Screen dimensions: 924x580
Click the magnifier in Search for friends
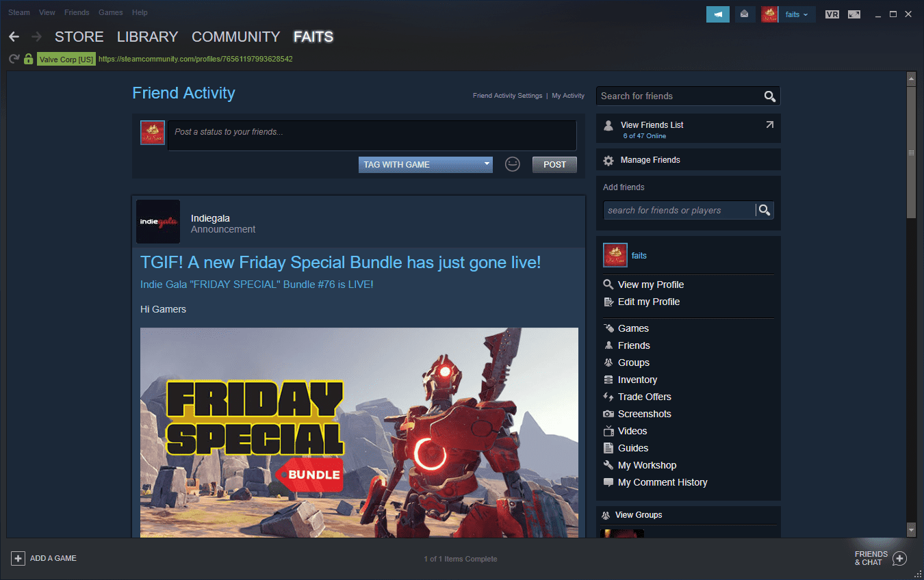[770, 96]
